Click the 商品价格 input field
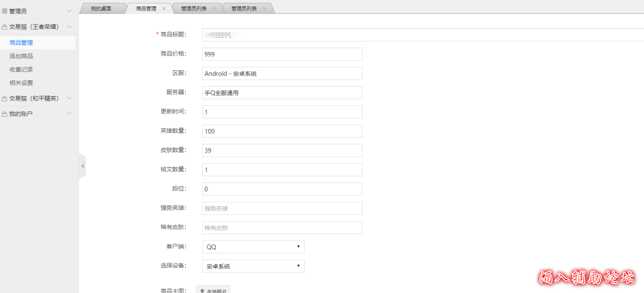 (x=282, y=54)
